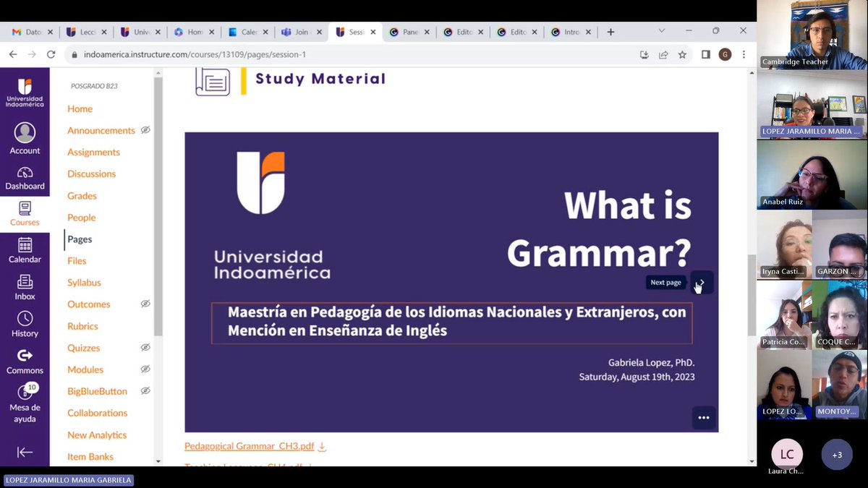Toggle Announcements visibility eye icon

click(145, 130)
